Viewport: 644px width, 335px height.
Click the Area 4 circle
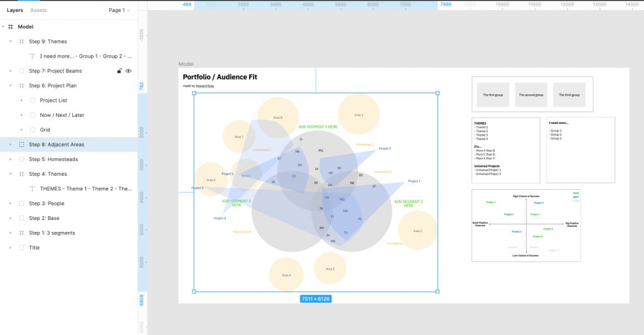click(286, 275)
